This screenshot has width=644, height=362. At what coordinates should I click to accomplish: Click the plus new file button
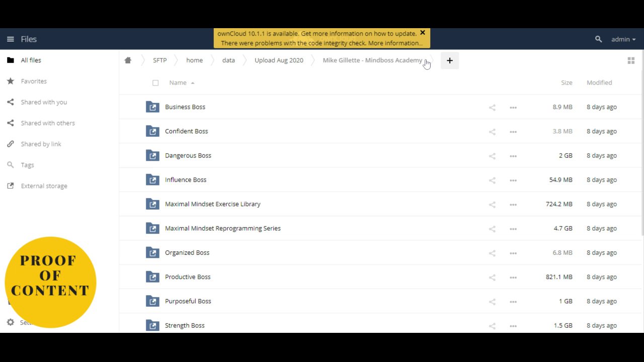(x=450, y=60)
